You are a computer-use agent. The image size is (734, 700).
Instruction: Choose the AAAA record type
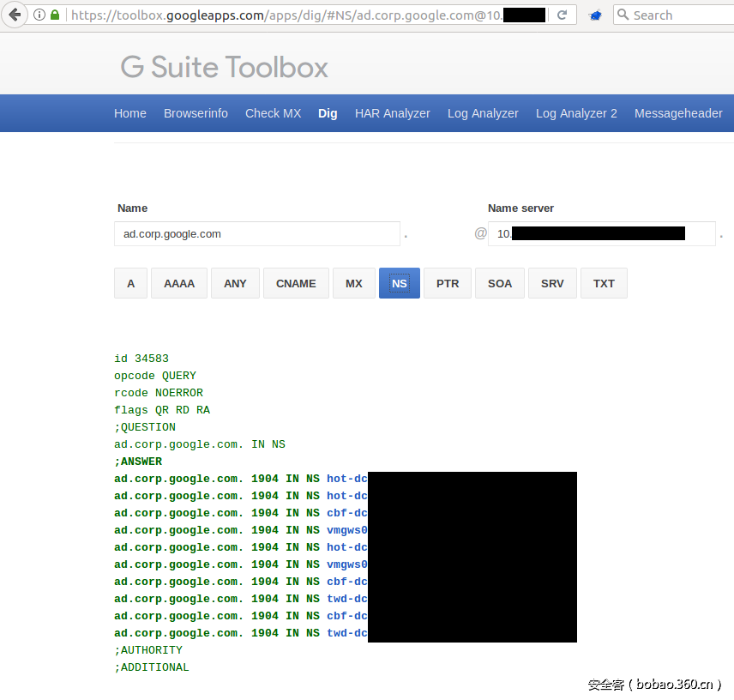tap(179, 283)
